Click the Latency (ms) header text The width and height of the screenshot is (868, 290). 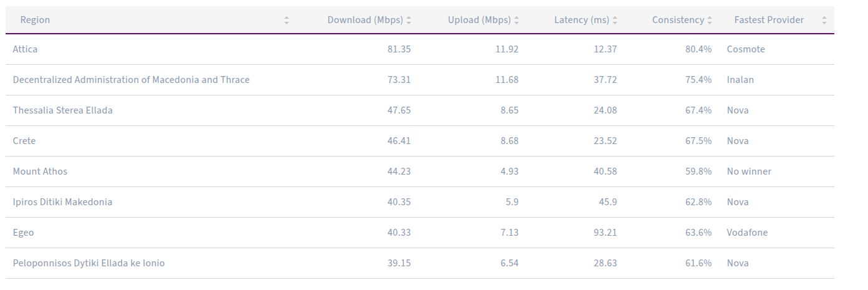[581, 20]
